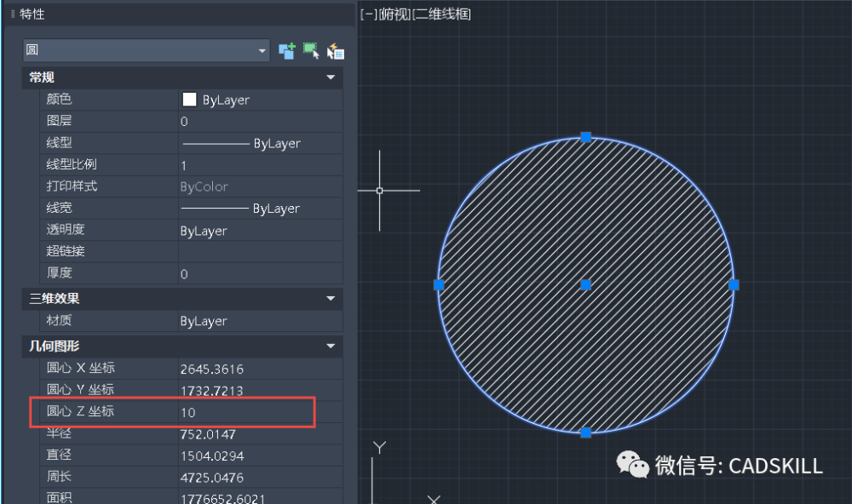Toggle PICKADD value icon in properties panel
This screenshot has height=504, width=852.
[x=286, y=51]
